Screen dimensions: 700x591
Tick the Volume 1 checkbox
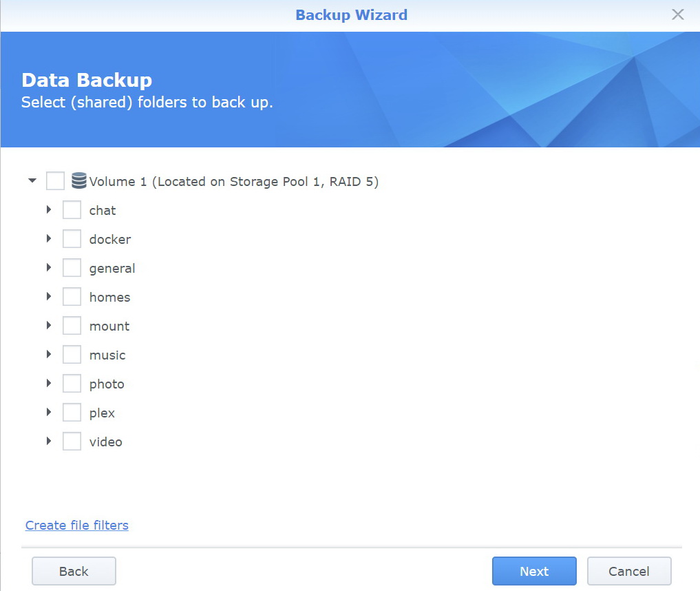[x=55, y=181]
